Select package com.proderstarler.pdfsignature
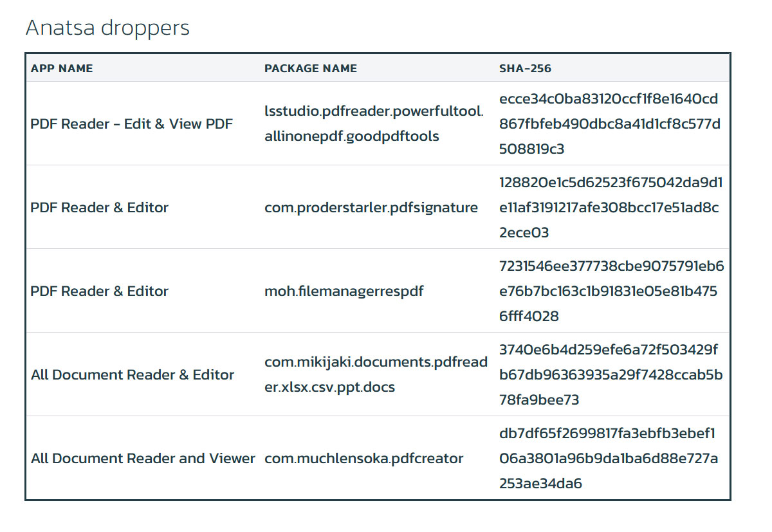The height and width of the screenshot is (532, 772). pos(371,207)
